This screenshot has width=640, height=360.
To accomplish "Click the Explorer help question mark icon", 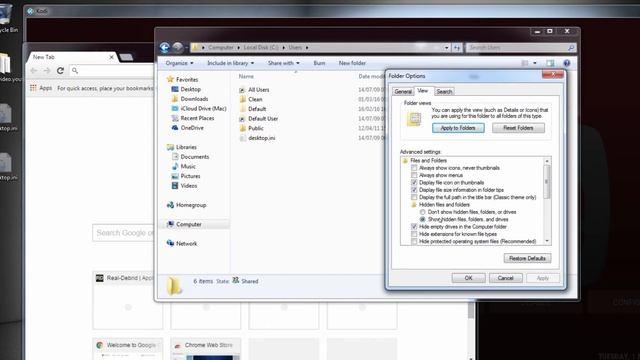I will [x=567, y=63].
